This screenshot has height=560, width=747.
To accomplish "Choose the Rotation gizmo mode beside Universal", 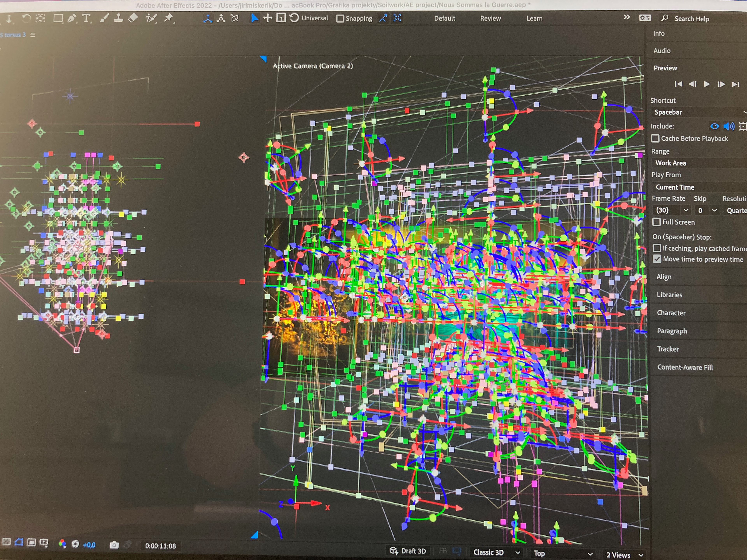I will [294, 18].
